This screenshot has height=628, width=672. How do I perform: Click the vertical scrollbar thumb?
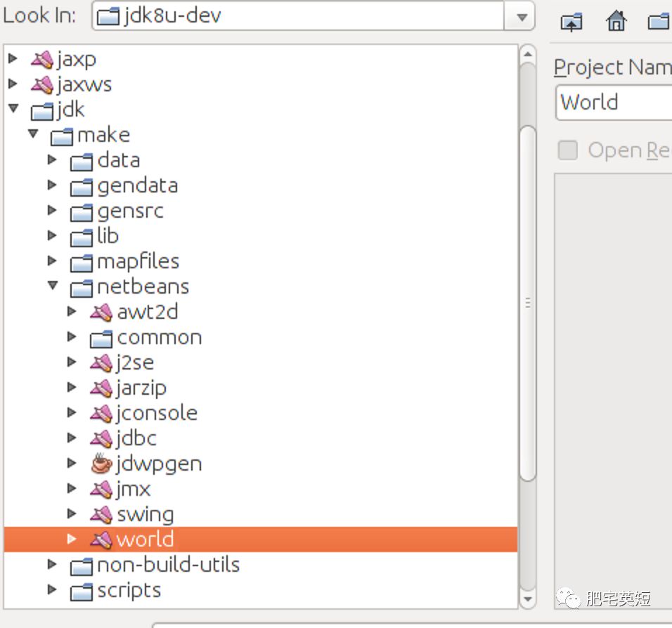[528, 303]
